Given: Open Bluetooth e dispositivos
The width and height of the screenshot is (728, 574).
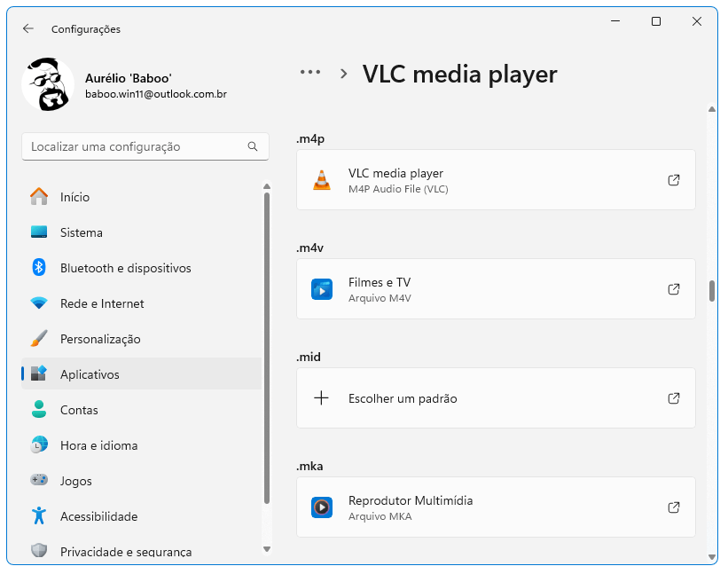Looking at the screenshot, I should (x=142, y=268).
